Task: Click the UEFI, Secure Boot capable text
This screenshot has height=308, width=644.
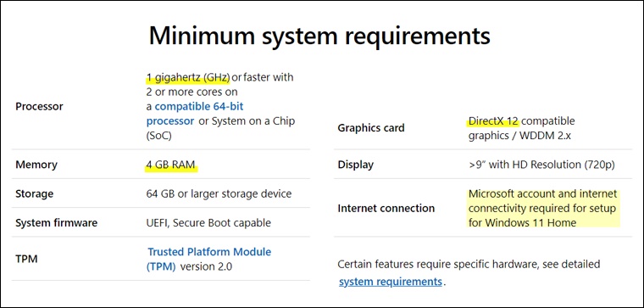Action: [x=208, y=223]
